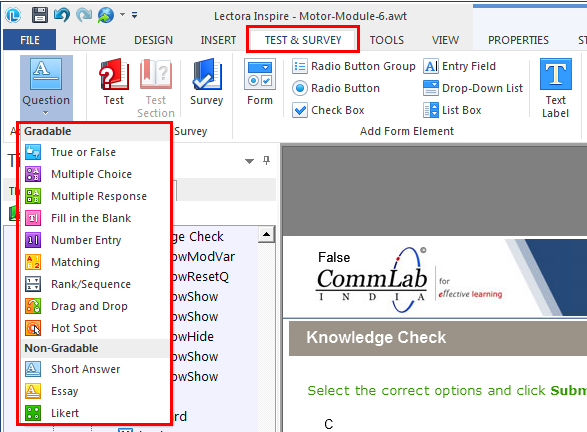The width and height of the screenshot is (587, 432).
Task: Choose Fill in the Blank question type
Action: [94, 218]
